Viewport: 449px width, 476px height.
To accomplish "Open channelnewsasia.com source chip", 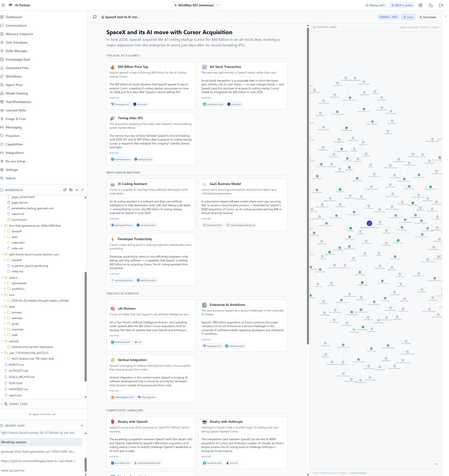I will 147,463.
